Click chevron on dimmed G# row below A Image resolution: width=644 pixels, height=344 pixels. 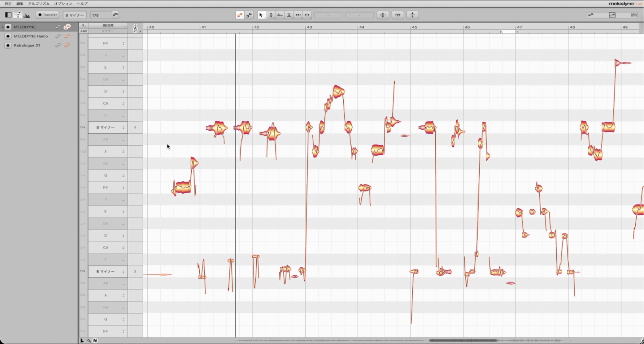point(123,164)
